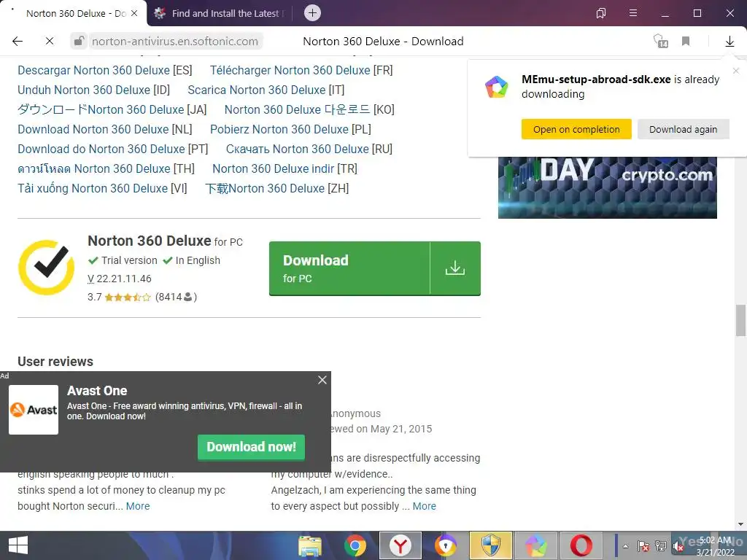Image resolution: width=747 pixels, height=560 pixels.
Task: Switch to the Norton 360 Deluxe tab
Action: (x=75, y=13)
